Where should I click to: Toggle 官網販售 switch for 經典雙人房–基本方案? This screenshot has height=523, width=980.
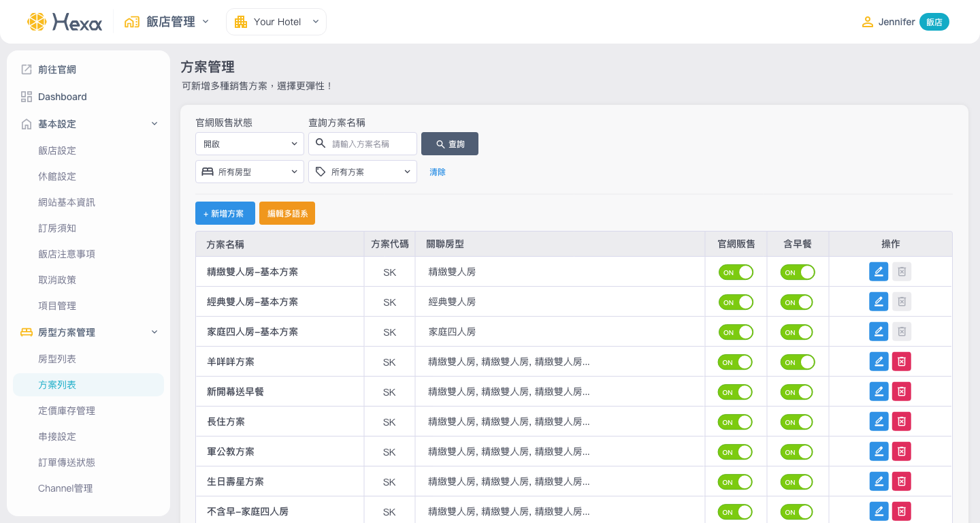click(736, 302)
